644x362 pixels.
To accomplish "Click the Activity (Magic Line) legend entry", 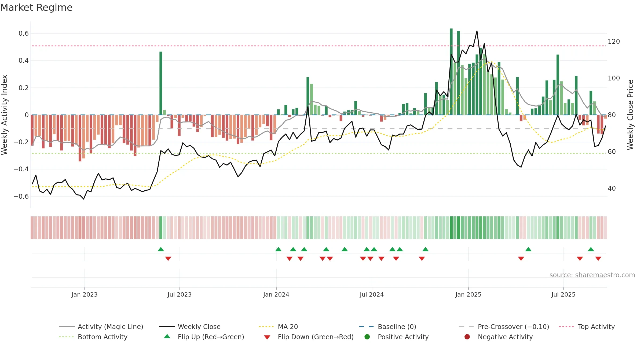I will (101, 327).
